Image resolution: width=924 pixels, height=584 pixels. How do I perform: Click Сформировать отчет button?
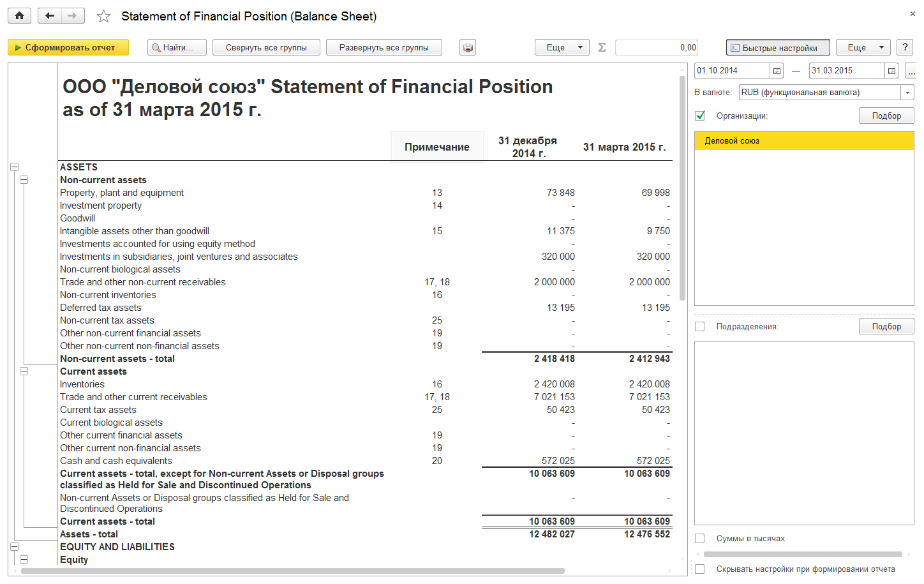(68, 47)
